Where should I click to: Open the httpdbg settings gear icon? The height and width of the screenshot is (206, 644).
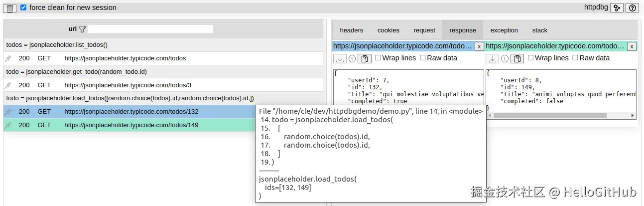point(617,8)
